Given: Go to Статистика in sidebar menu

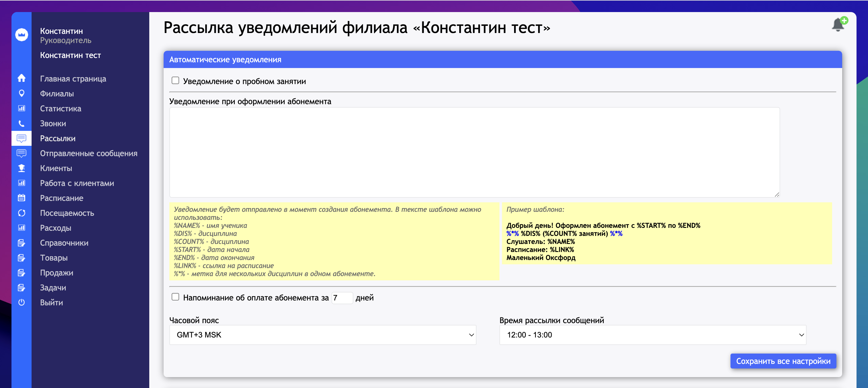Looking at the screenshot, I should click(x=61, y=108).
